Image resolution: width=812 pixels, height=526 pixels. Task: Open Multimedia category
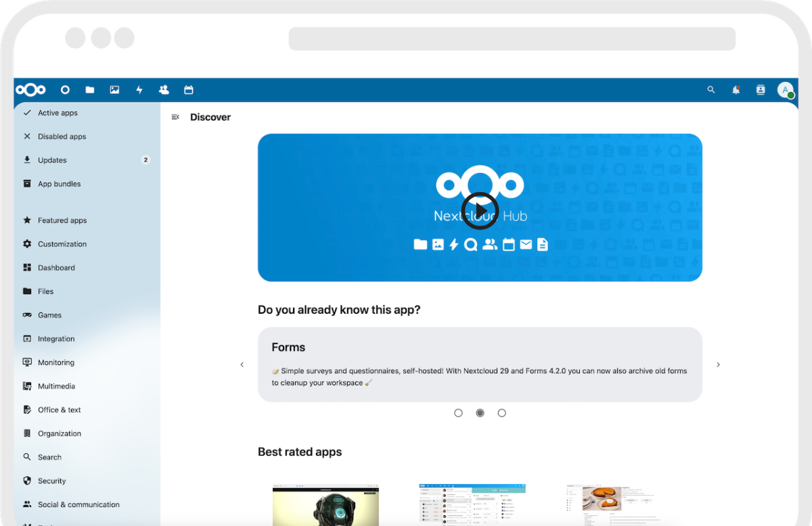(87, 386)
